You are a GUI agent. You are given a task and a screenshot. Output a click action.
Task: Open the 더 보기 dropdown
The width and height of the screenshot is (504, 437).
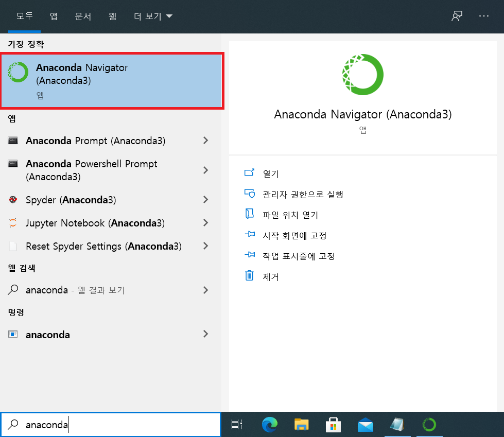click(x=153, y=16)
